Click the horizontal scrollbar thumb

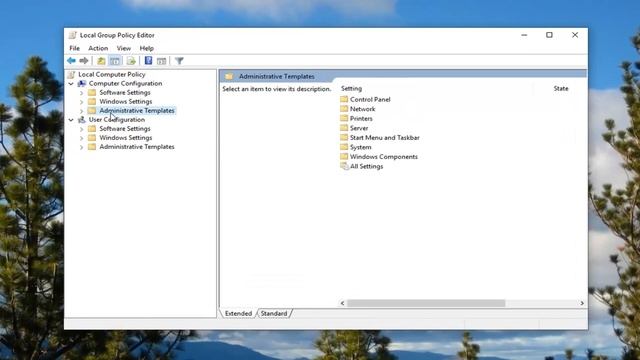426,303
